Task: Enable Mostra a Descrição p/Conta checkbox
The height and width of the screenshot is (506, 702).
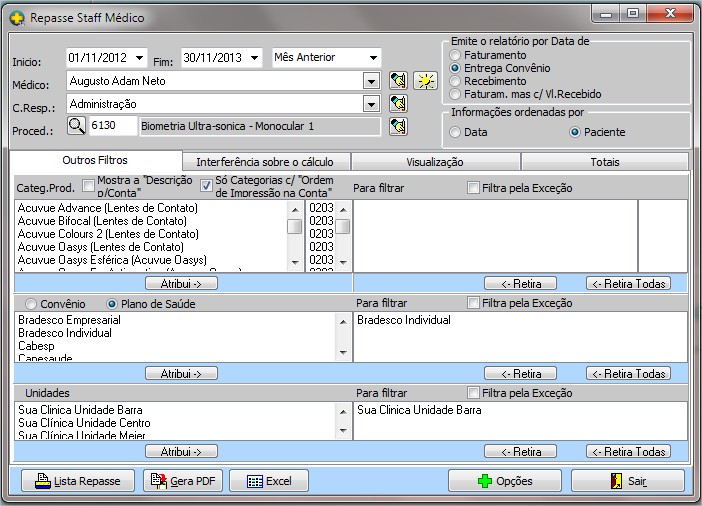Action: click(89, 185)
